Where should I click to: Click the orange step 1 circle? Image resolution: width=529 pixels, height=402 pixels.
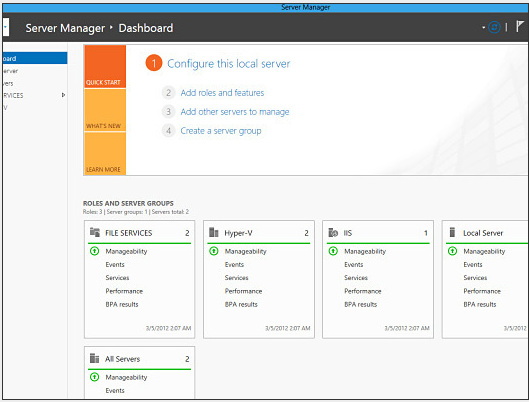(x=154, y=63)
